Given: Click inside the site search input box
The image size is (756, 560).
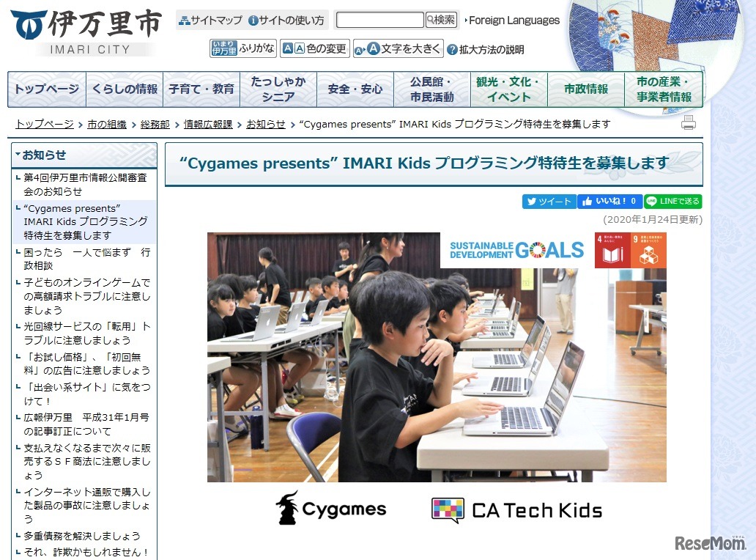Looking at the screenshot, I should [x=381, y=20].
